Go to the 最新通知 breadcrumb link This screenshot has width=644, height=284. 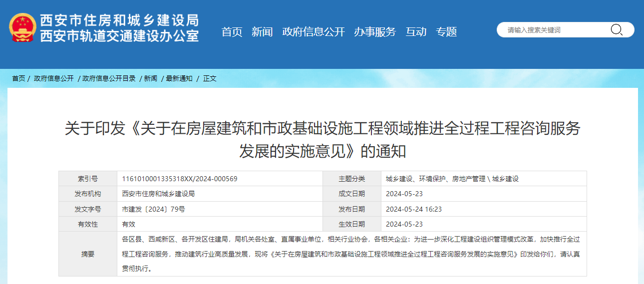pos(179,78)
